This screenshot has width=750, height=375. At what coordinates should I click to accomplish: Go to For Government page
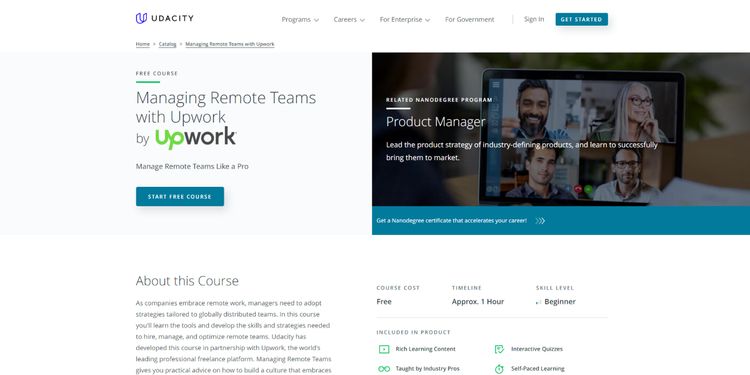tap(469, 20)
